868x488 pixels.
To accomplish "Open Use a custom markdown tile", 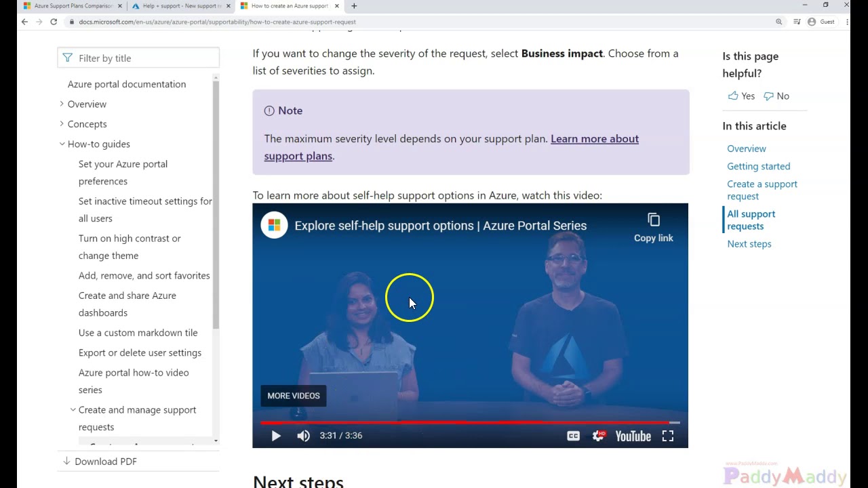I will click(x=138, y=333).
